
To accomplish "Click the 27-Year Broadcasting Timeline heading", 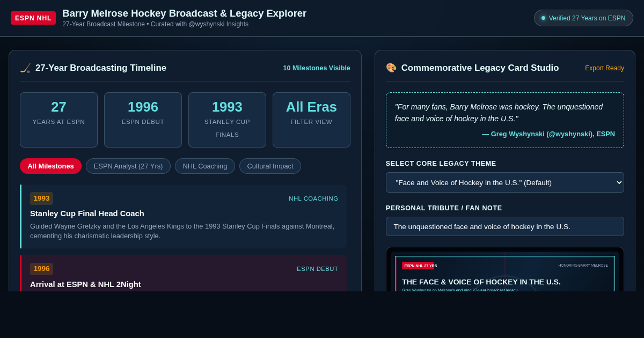I will pyautogui.click(x=101, y=68).
